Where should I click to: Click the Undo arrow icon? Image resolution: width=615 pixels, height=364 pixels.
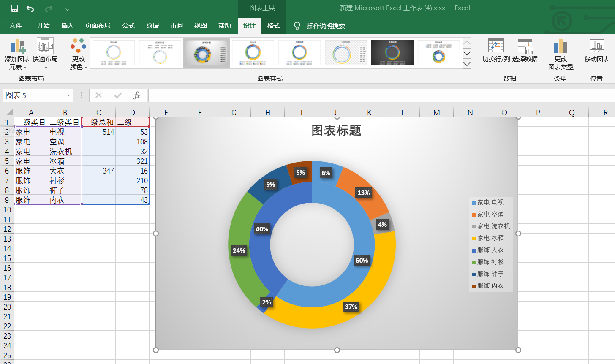click(30, 8)
